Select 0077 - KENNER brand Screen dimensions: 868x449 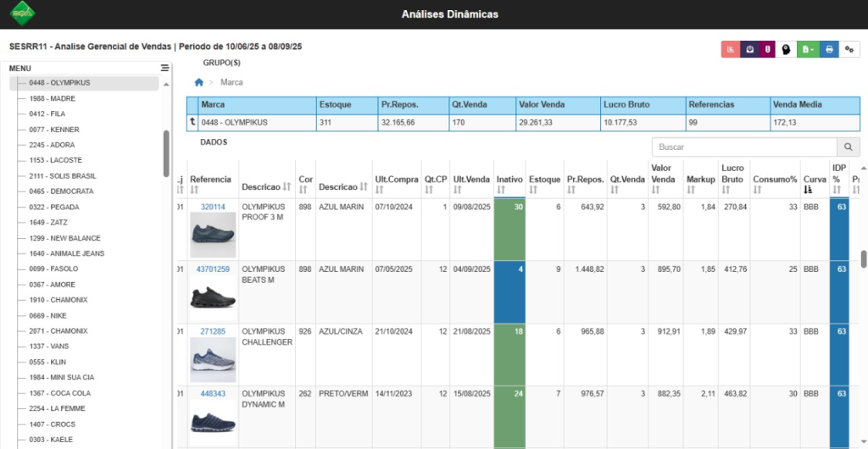pos(54,130)
